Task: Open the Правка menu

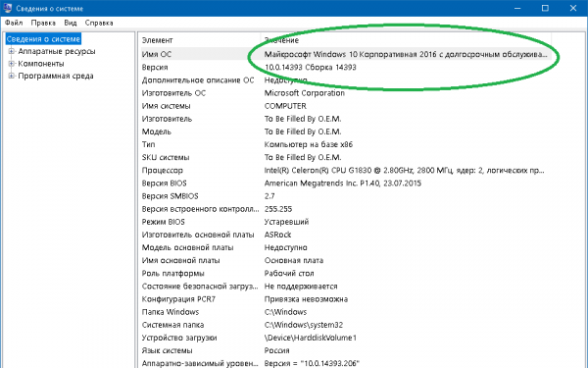Action: [x=43, y=23]
